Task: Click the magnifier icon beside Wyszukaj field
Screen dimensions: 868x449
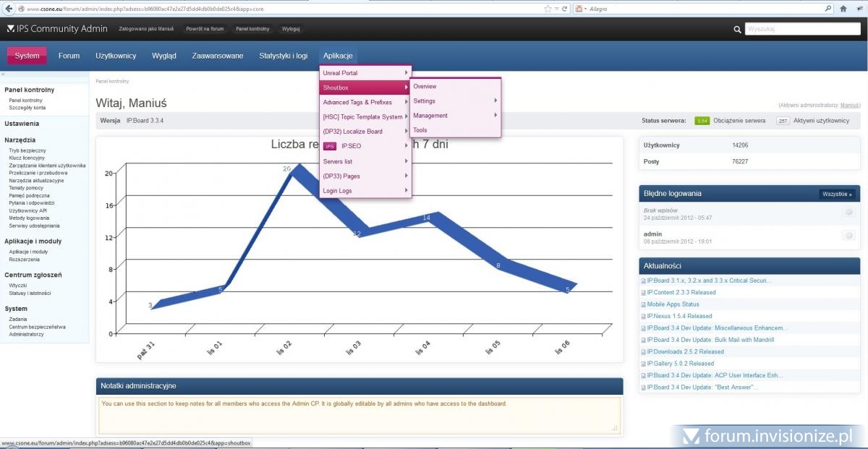Action: (737, 30)
